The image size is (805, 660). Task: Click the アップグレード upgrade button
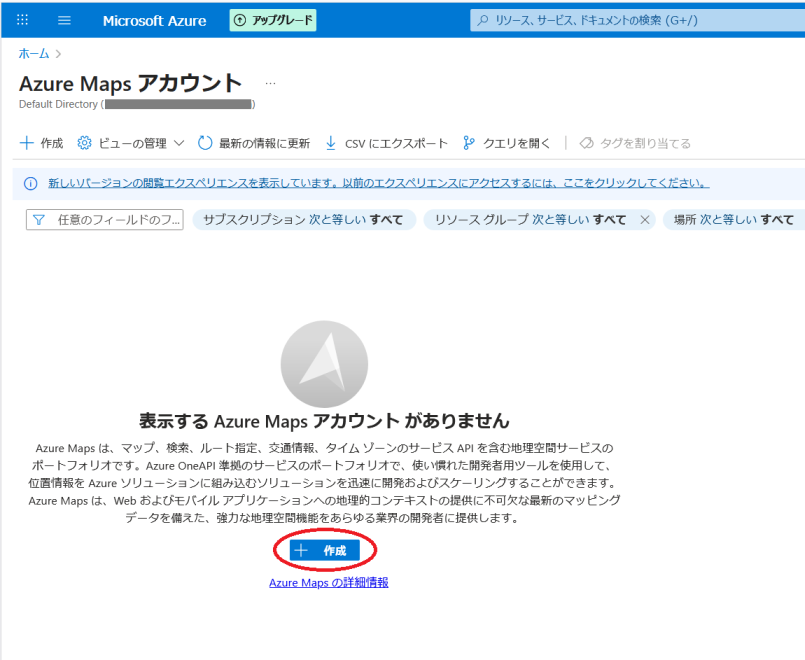[273, 20]
